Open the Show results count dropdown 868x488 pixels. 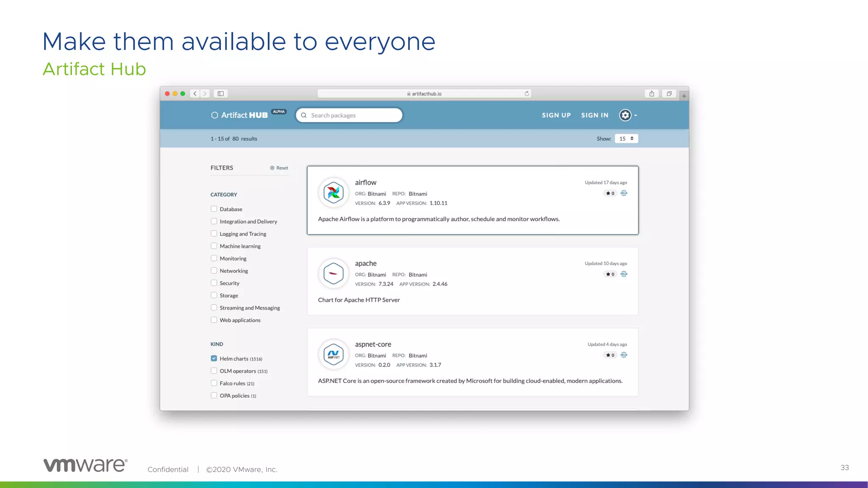626,139
